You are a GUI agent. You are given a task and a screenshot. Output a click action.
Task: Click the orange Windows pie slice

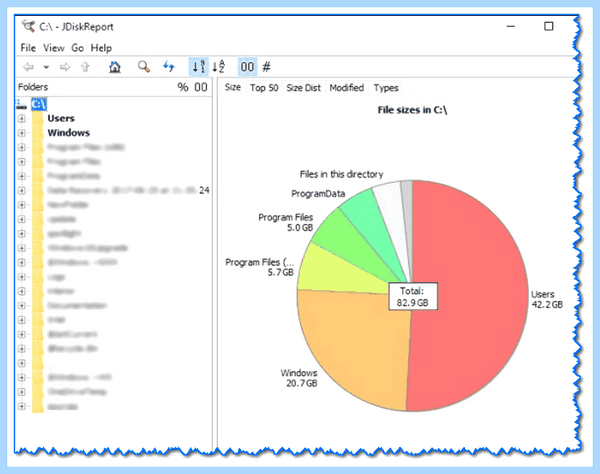coord(356,344)
